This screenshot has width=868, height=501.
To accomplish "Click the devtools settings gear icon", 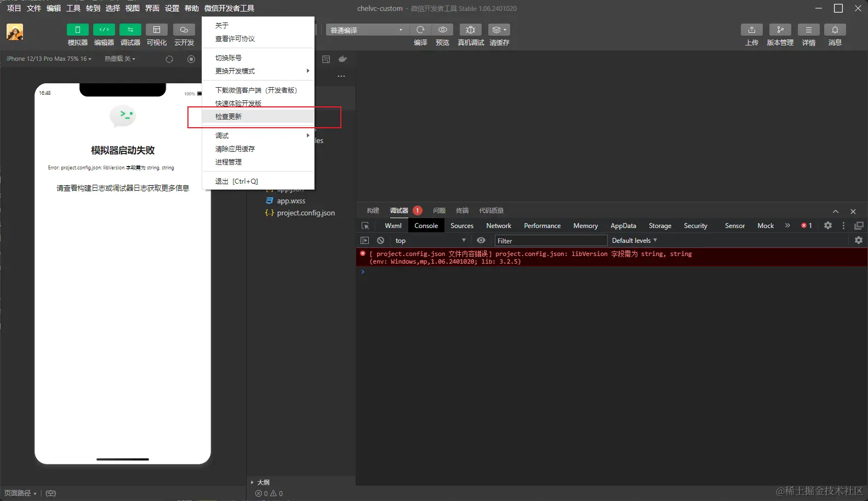I will [828, 225].
